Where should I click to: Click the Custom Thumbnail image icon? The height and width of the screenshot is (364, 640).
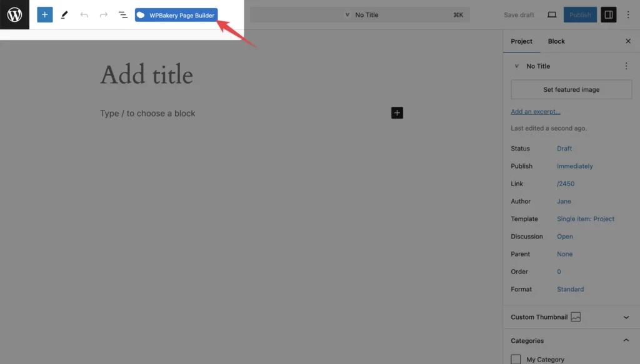pyautogui.click(x=576, y=317)
